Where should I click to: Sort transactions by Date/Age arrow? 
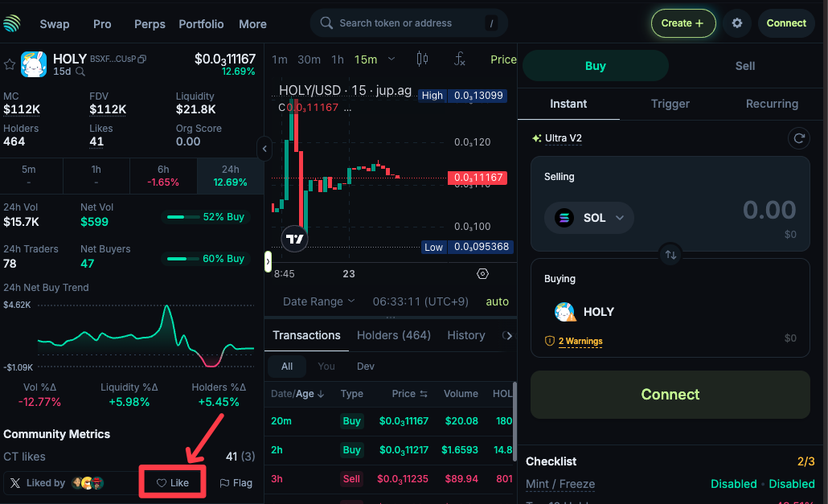pyautogui.click(x=321, y=394)
